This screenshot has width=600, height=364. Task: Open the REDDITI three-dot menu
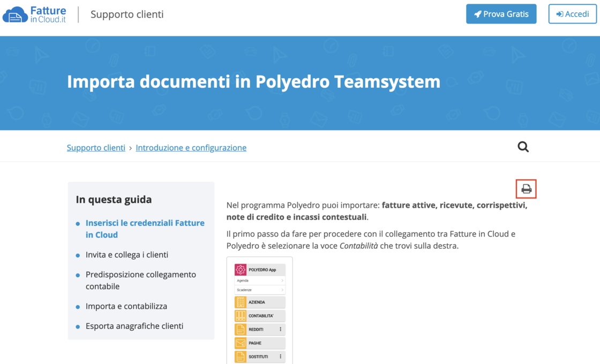[x=280, y=330]
